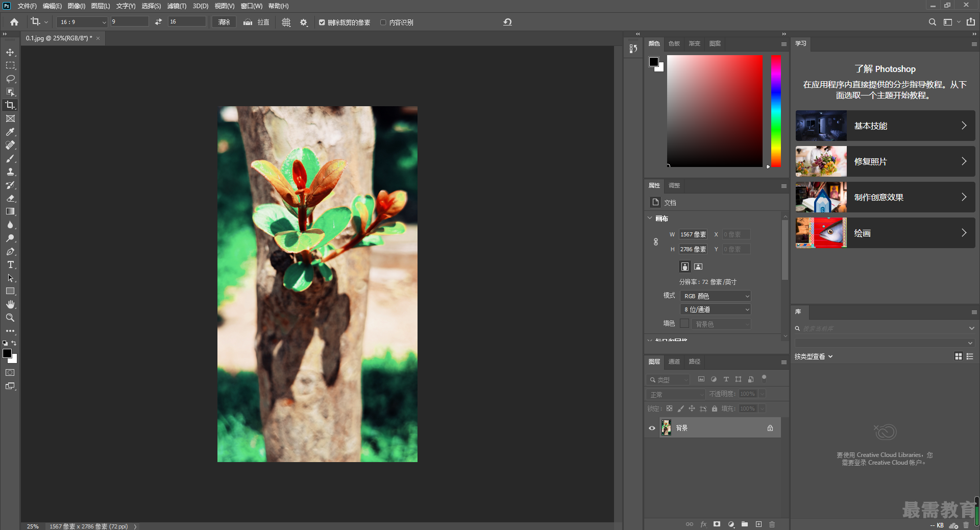Open the 16:9 crop ratio dropdown

pos(82,22)
